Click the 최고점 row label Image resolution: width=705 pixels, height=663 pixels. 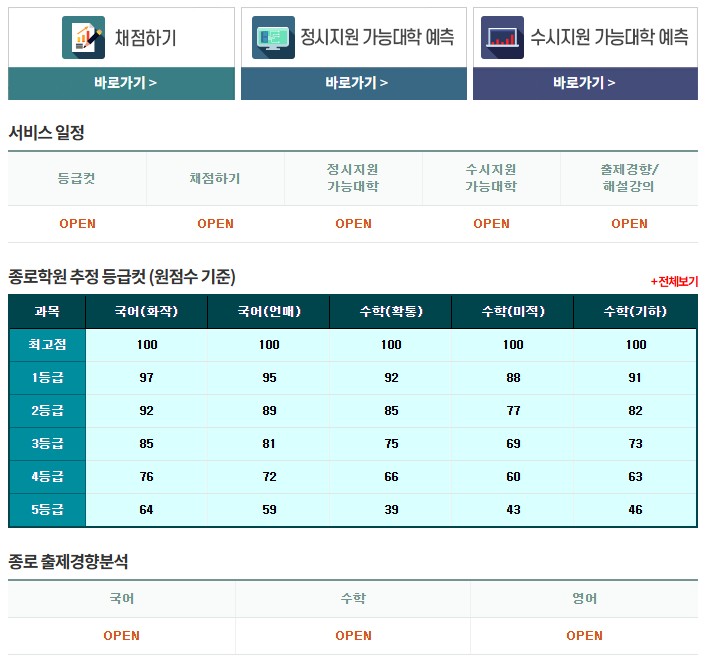(47, 345)
